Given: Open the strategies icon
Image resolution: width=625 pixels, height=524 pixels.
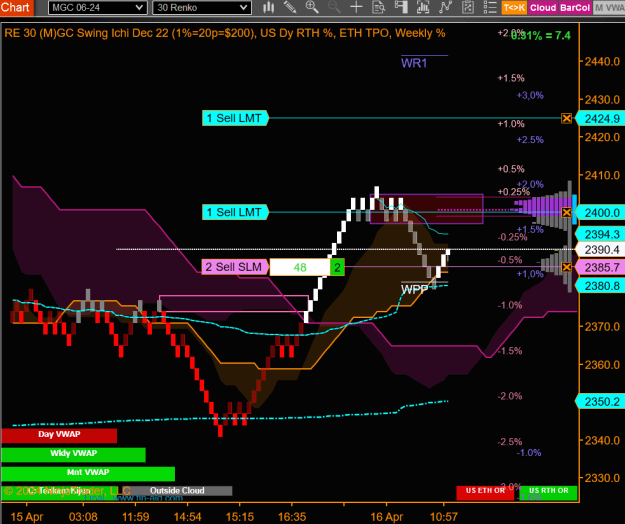Looking at the screenshot, I should click(468, 7).
